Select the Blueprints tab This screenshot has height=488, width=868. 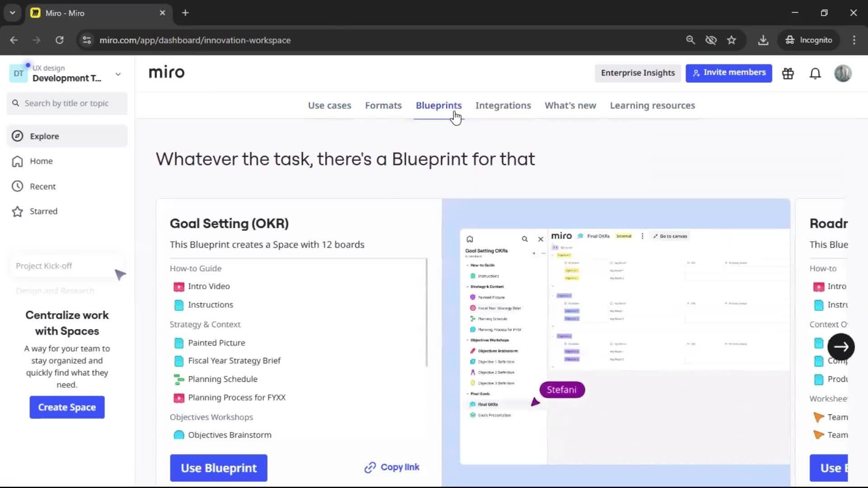tap(439, 105)
